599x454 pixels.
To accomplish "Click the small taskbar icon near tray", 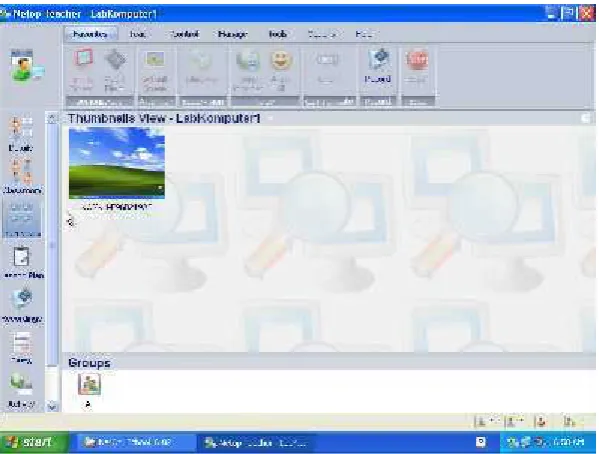I will [481, 442].
